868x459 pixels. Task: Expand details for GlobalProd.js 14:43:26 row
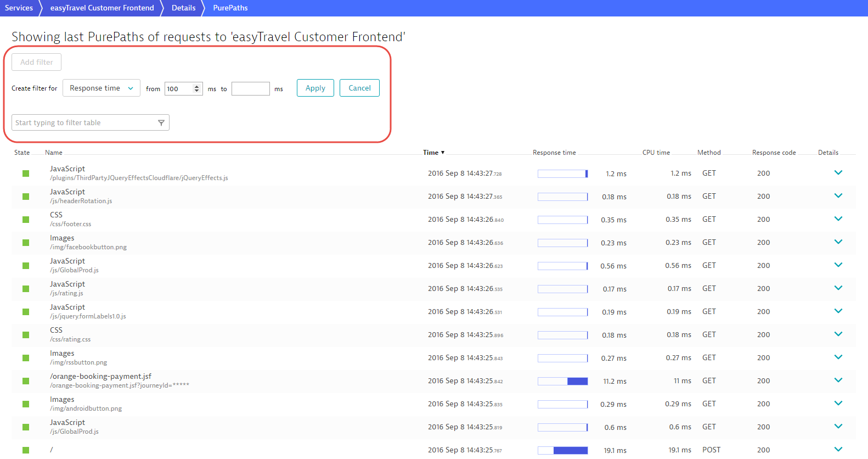click(838, 265)
